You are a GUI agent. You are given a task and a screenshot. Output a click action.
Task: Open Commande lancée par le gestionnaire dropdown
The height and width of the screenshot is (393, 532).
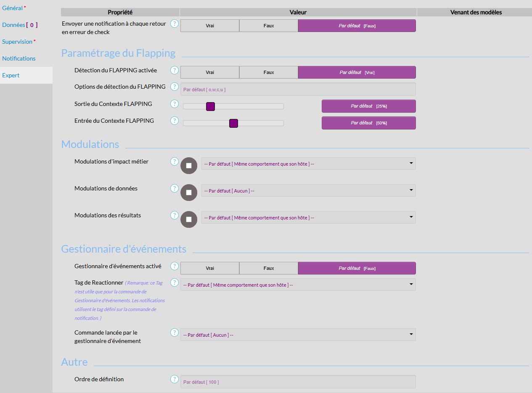(298, 335)
